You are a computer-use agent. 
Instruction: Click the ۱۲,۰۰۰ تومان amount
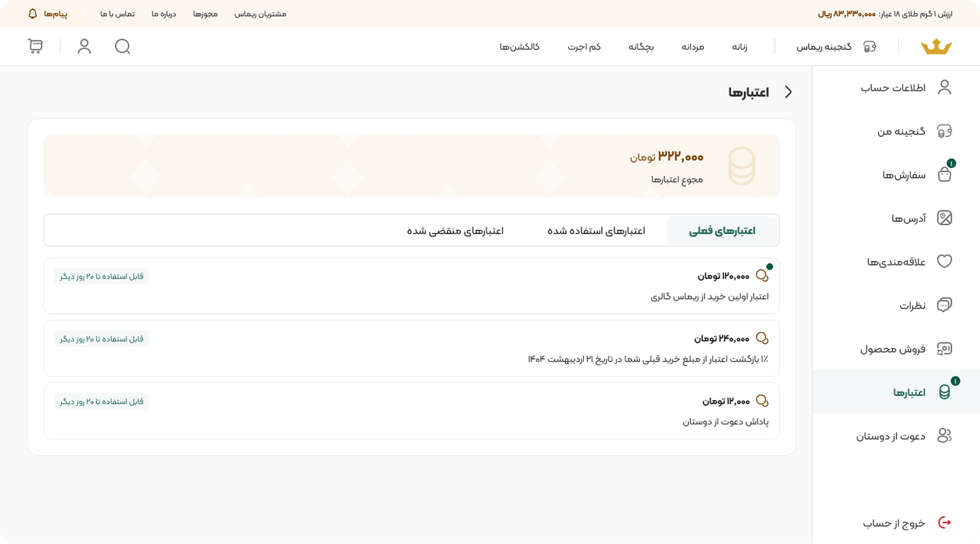(x=726, y=401)
